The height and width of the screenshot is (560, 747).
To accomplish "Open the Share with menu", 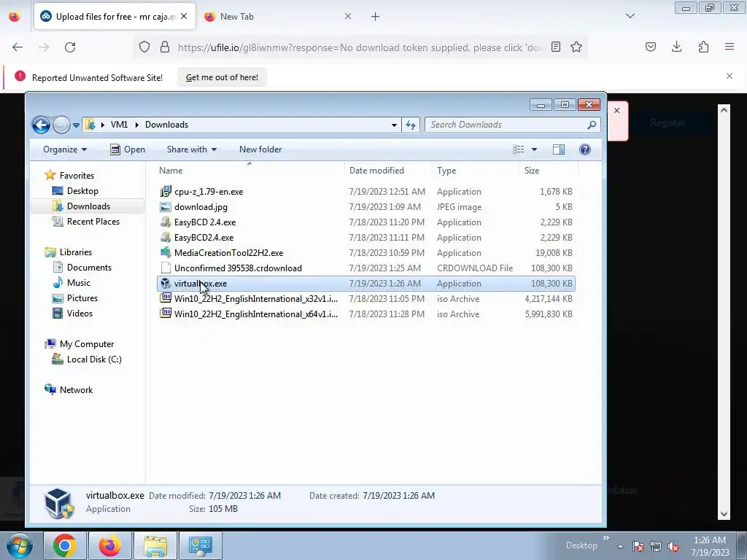I will (x=192, y=149).
